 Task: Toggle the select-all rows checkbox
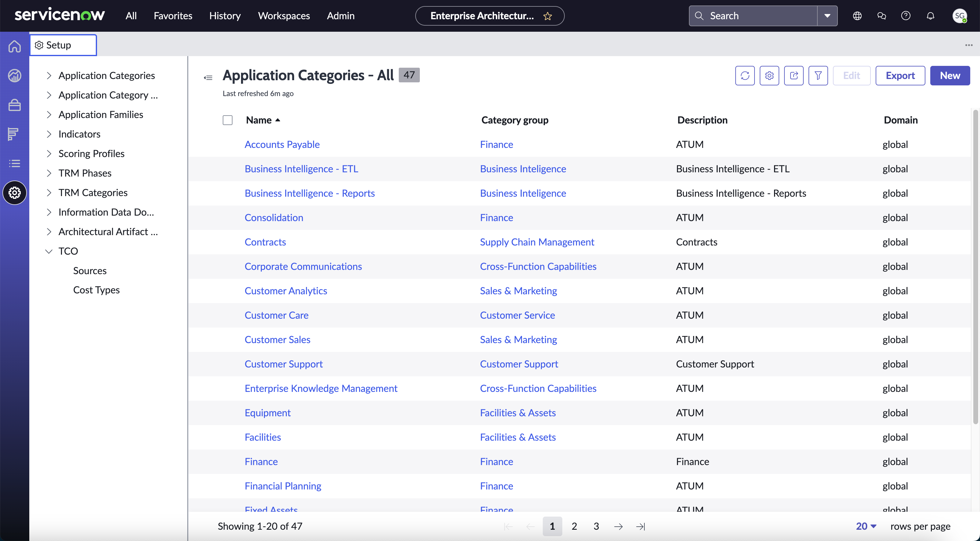228,120
